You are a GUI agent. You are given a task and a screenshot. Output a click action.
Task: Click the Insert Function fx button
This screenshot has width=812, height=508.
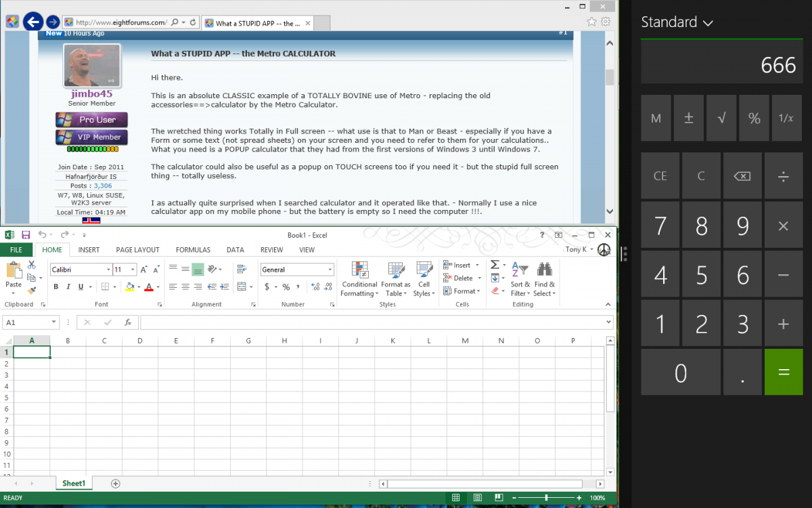(x=127, y=322)
